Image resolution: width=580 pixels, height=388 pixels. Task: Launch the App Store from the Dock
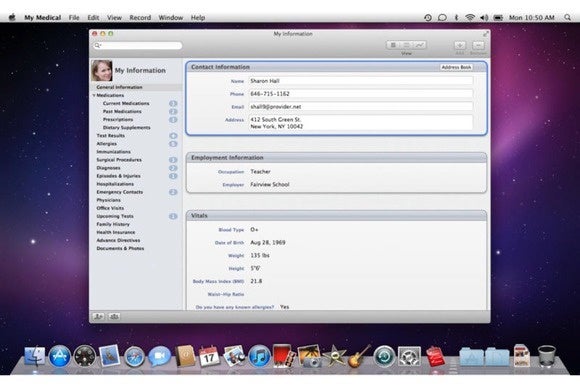[60, 356]
